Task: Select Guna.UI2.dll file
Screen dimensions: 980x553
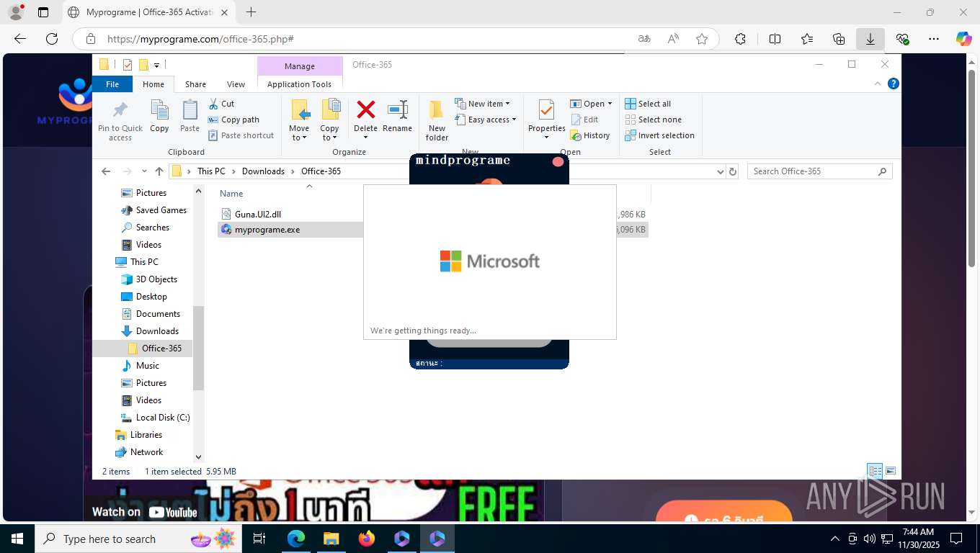Action: coord(258,214)
